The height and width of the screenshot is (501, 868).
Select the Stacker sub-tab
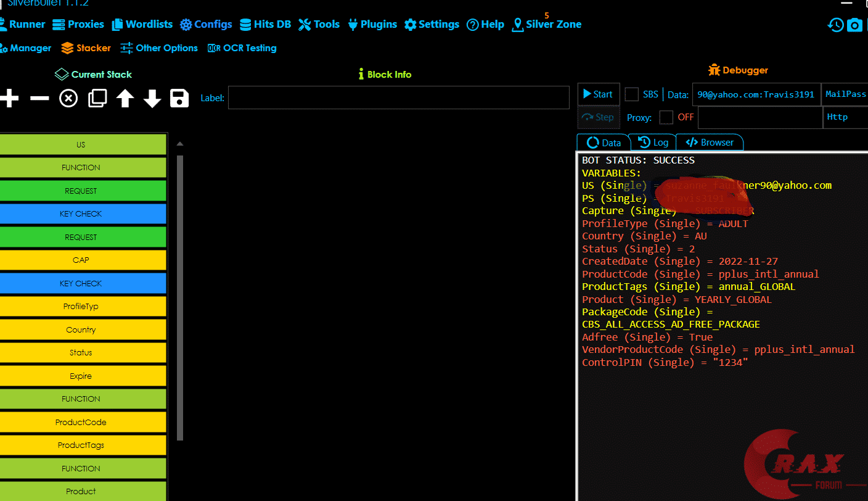86,48
